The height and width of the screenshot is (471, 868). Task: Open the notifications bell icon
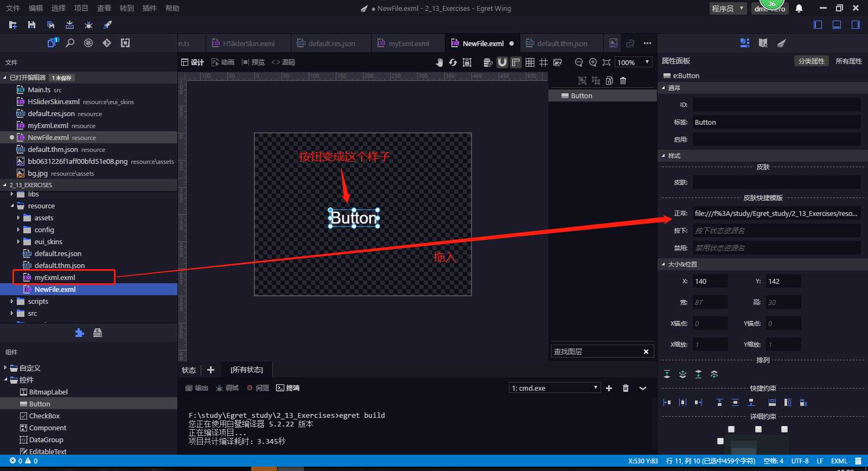point(799,8)
